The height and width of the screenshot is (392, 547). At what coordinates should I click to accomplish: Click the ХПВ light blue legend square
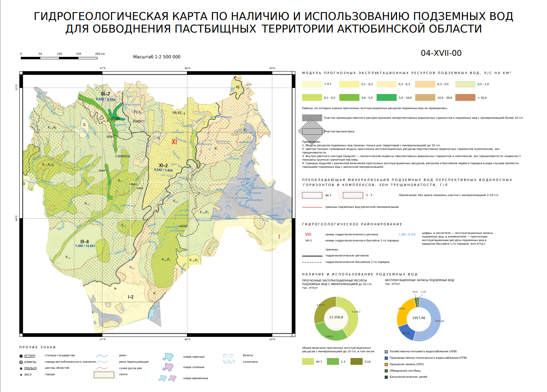point(386,352)
